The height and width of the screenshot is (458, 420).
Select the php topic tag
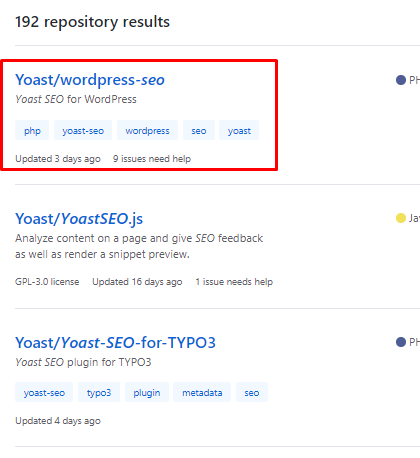(x=32, y=130)
